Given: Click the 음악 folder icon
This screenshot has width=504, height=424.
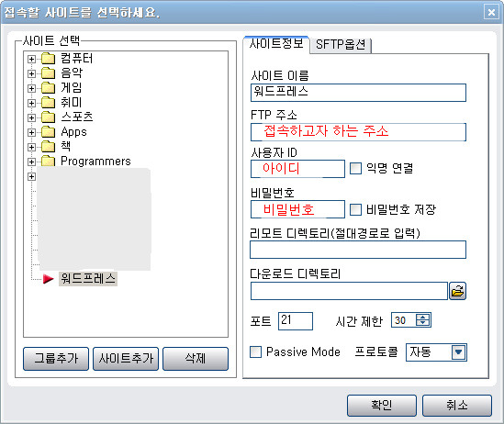Looking at the screenshot, I should coord(49,73).
